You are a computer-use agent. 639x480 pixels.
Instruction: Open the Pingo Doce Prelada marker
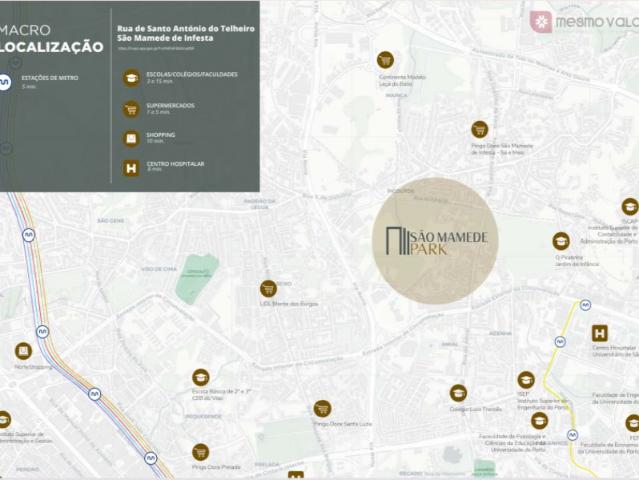click(200, 451)
